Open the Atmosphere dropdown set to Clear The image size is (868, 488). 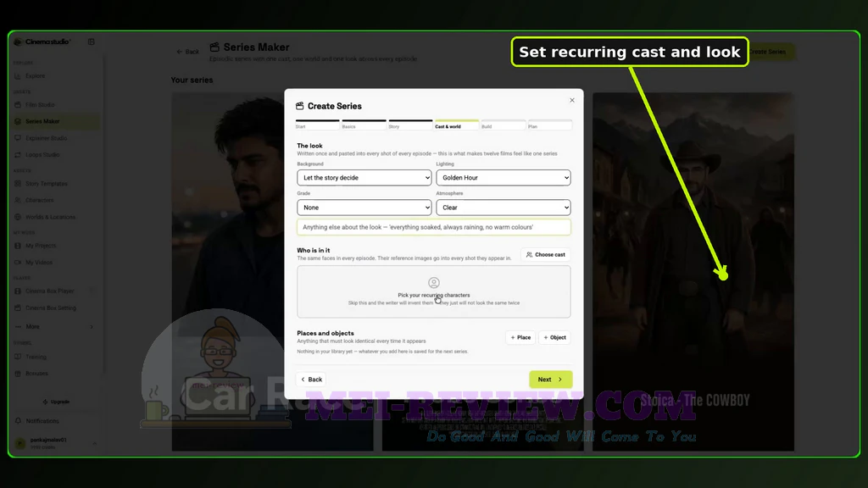pos(504,208)
